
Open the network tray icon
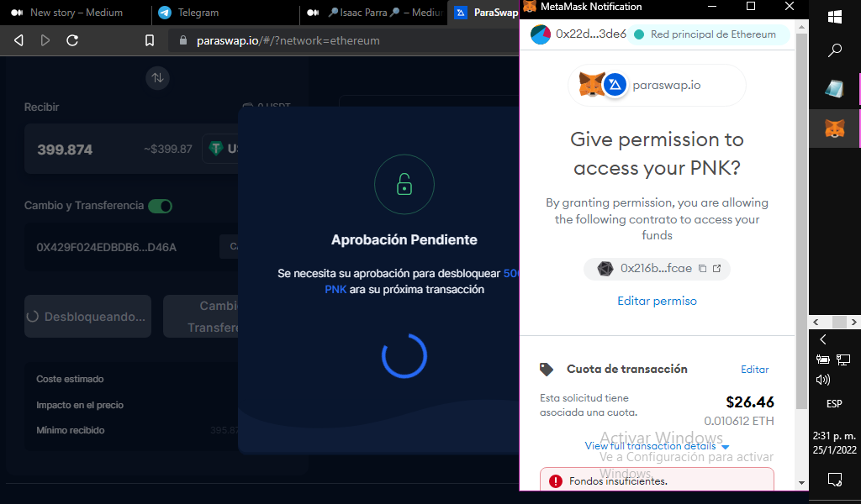click(843, 360)
